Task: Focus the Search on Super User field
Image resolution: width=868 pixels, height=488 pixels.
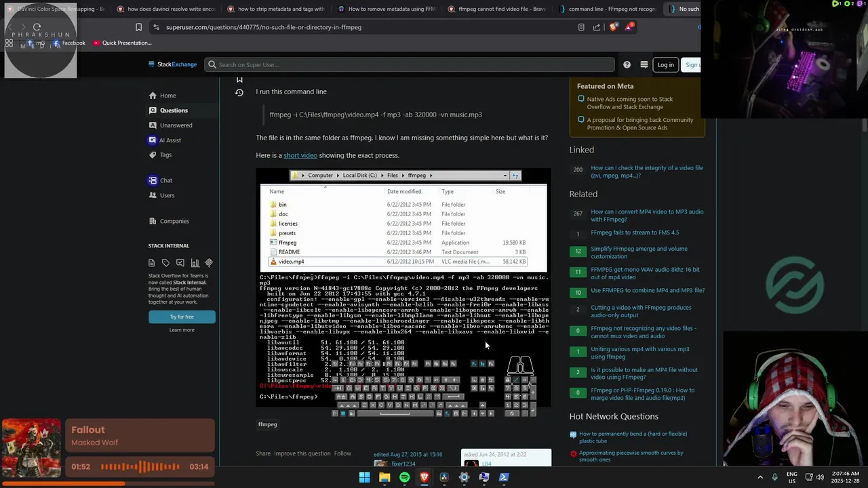Action: [x=410, y=64]
